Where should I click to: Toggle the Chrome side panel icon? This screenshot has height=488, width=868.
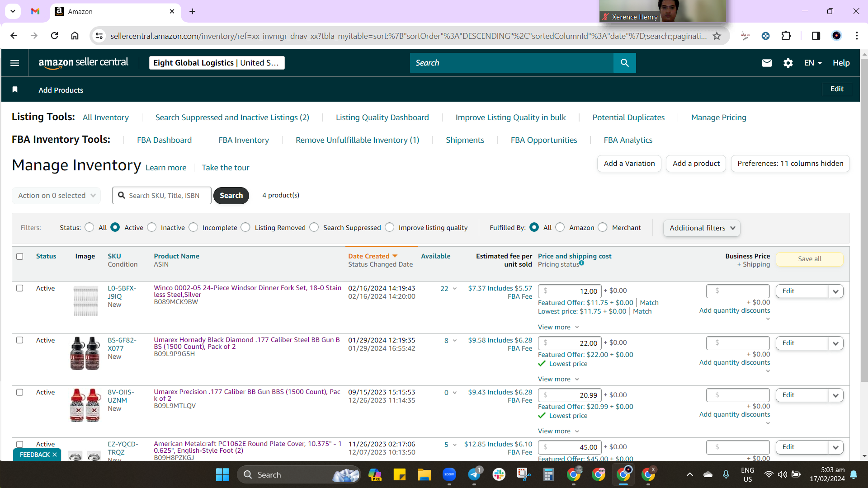click(816, 36)
